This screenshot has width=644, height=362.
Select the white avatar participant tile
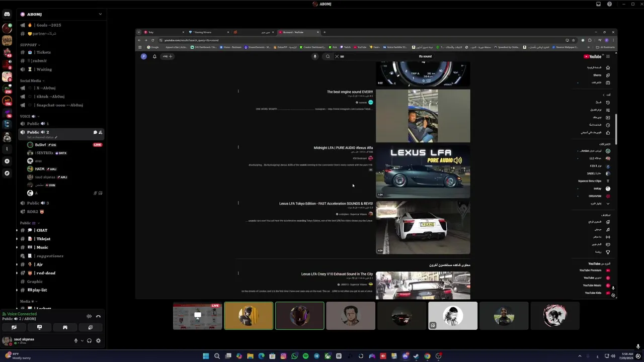pyautogui.click(x=453, y=316)
